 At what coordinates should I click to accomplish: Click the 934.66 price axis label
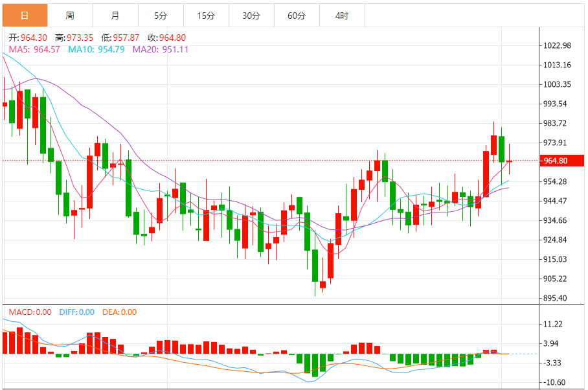(556, 220)
